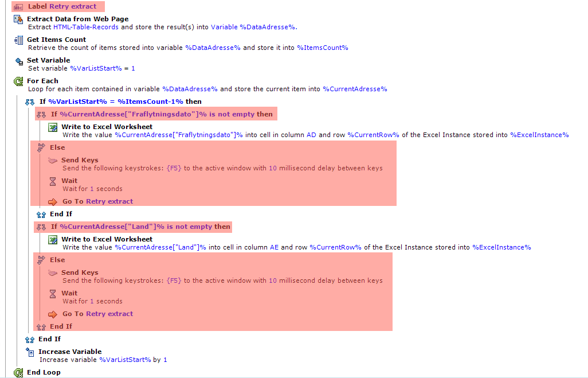The height and width of the screenshot is (378, 588).
Task: Click End If icon after first Go To
Action: click(x=41, y=215)
